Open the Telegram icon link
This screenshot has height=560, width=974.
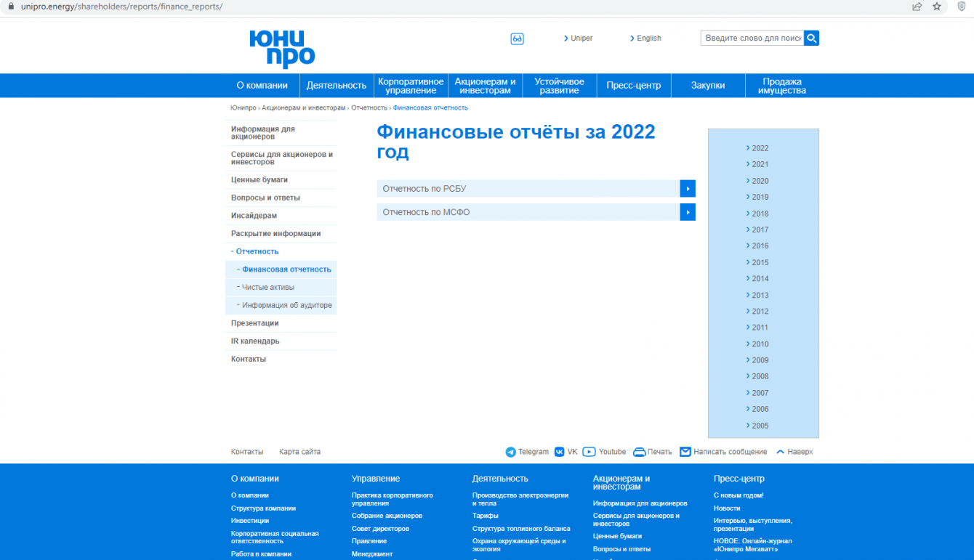click(x=510, y=452)
